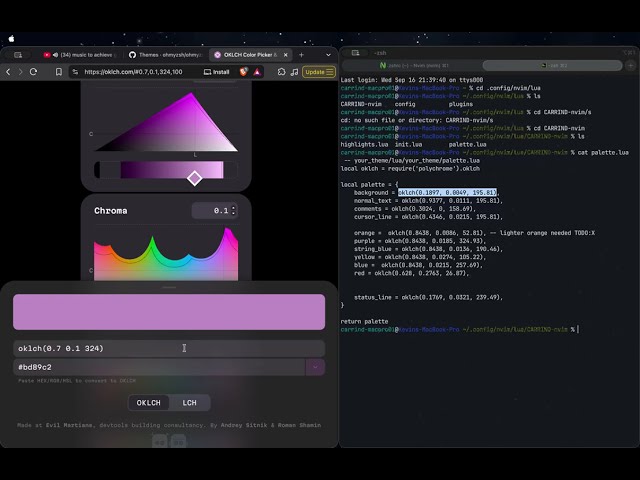Select the OKLCH mode toggle

[149, 403]
